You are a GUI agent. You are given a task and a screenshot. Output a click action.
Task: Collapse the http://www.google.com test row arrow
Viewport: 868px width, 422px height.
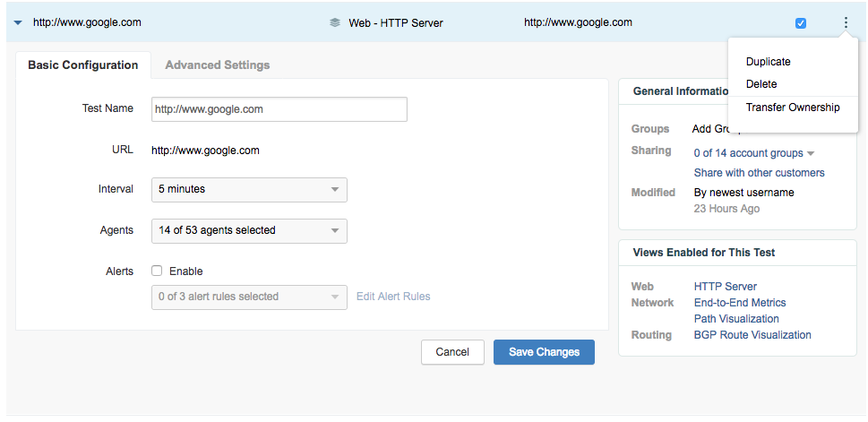click(18, 23)
